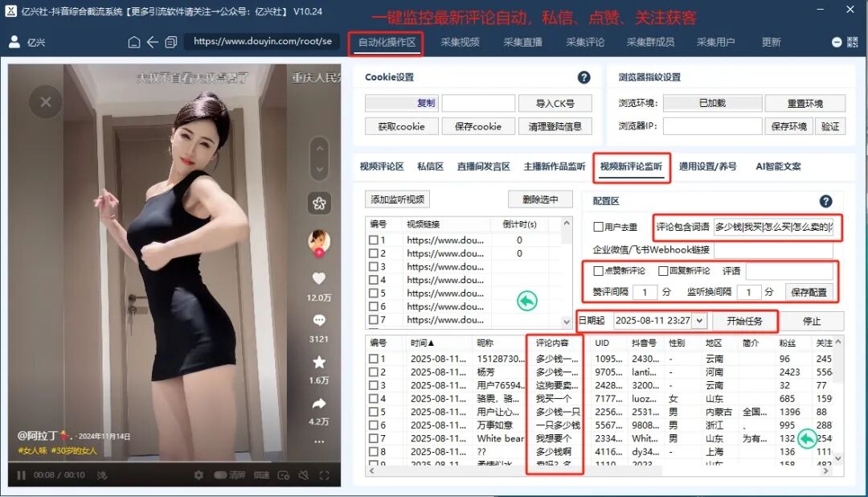
Task: Tick the comment row 8 checkbox
Action: click(x=374, y=452)
